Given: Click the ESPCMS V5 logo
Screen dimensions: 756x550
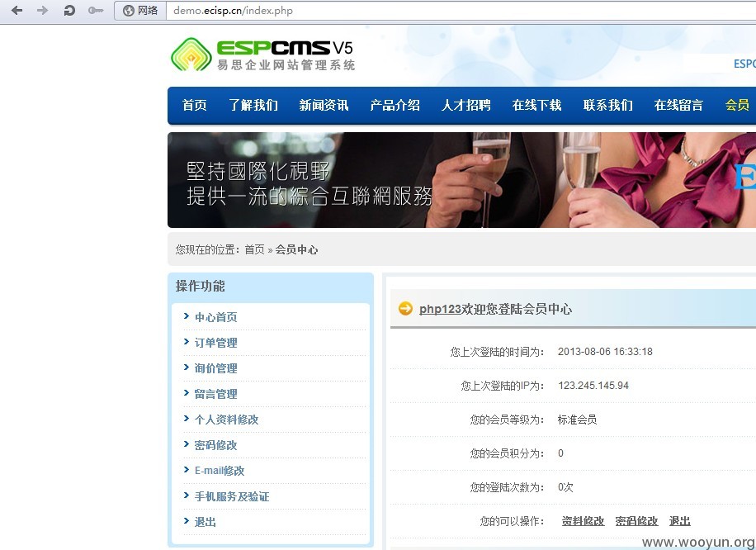Looking at the screenshot, I should coord(262,54).
